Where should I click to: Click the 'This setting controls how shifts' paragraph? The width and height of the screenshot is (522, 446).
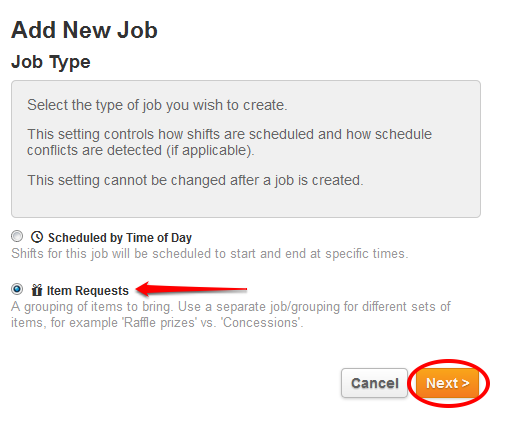click(x=229, y=142)
